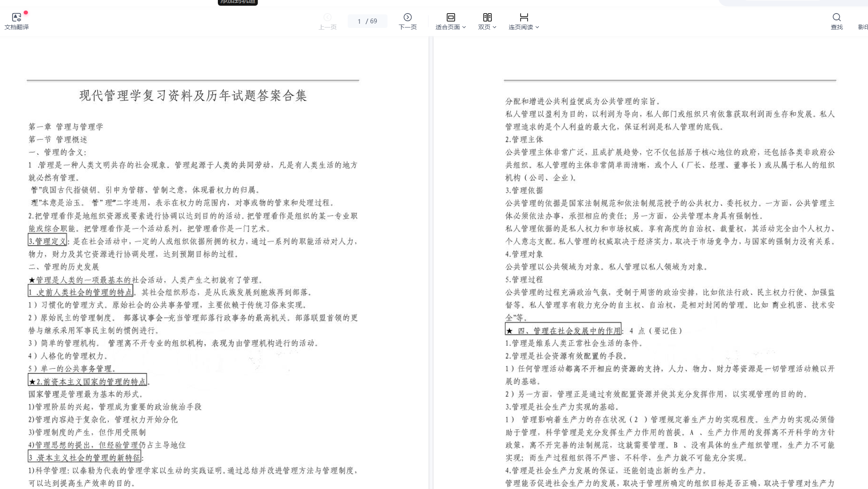Screen dimensions: 868x489
Task: Click the document title on the left page
Action: tap(193, 95)
